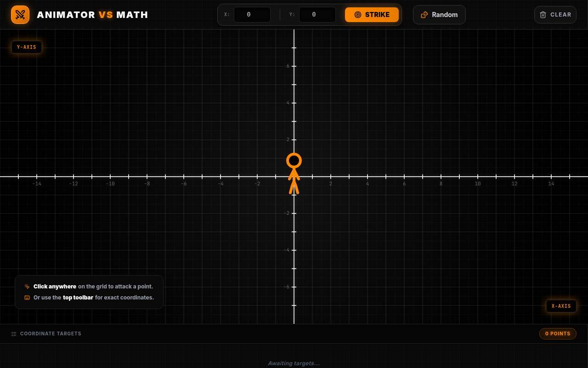Click the 'Awaiting targets...' placeholder text
588x368 pixels.
(294, 363)
